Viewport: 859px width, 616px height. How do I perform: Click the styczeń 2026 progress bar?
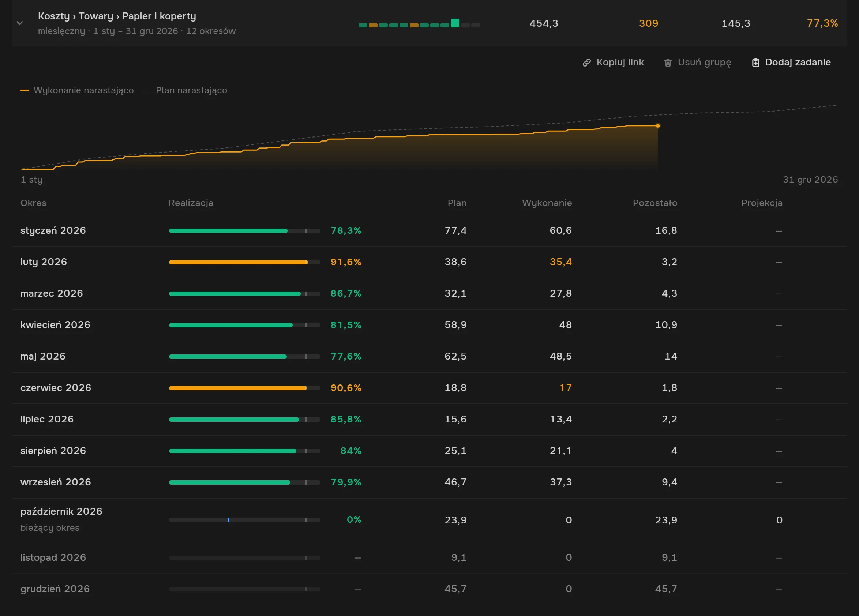click(245, 230)
